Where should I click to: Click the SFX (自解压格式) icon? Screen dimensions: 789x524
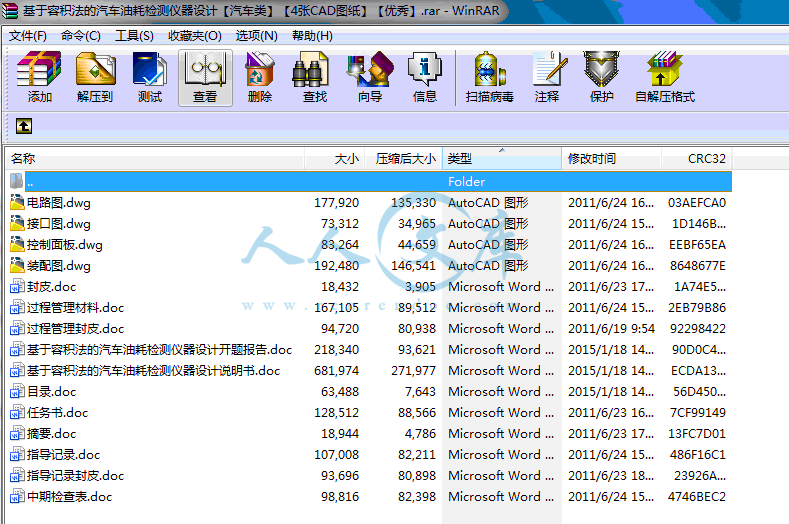click(x=665, y=78)
